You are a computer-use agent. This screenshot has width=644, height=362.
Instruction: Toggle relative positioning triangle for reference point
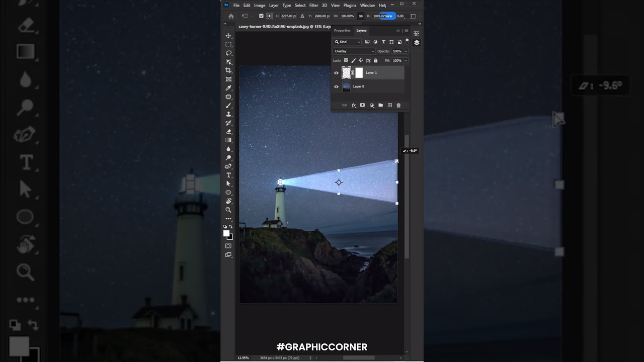click(x=302, y=16)
